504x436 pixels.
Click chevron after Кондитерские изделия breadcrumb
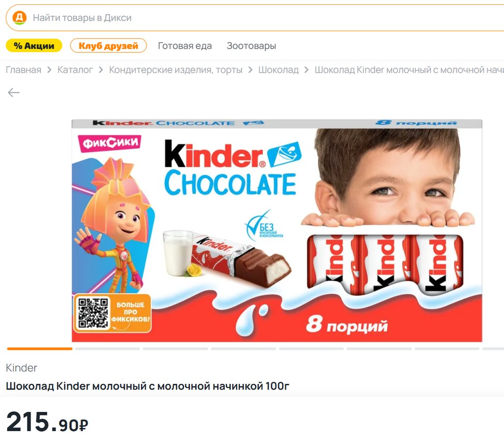coord(250,70)
